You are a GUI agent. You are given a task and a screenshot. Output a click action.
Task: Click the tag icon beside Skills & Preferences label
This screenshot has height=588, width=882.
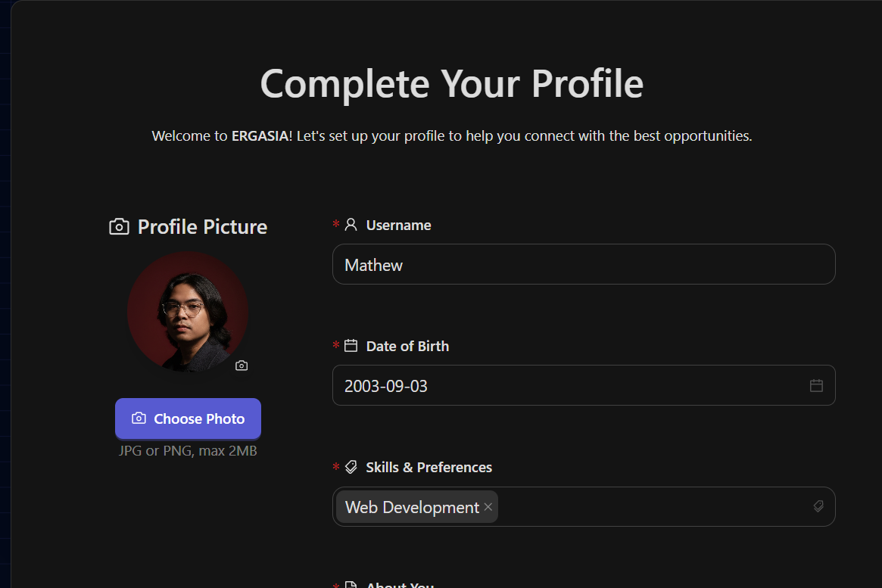[x=351, y=467]
